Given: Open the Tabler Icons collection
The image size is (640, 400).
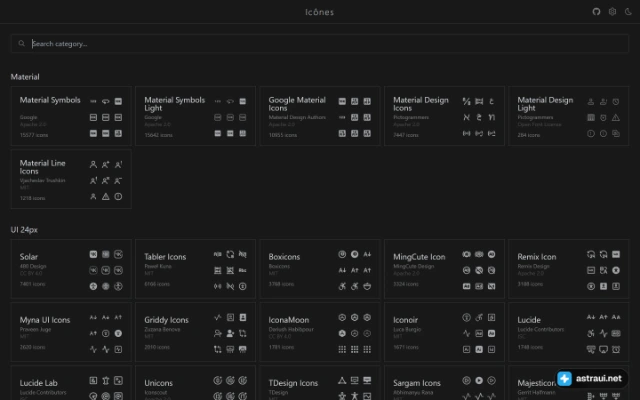Looking at the screenshot, I should coord(196,269).
